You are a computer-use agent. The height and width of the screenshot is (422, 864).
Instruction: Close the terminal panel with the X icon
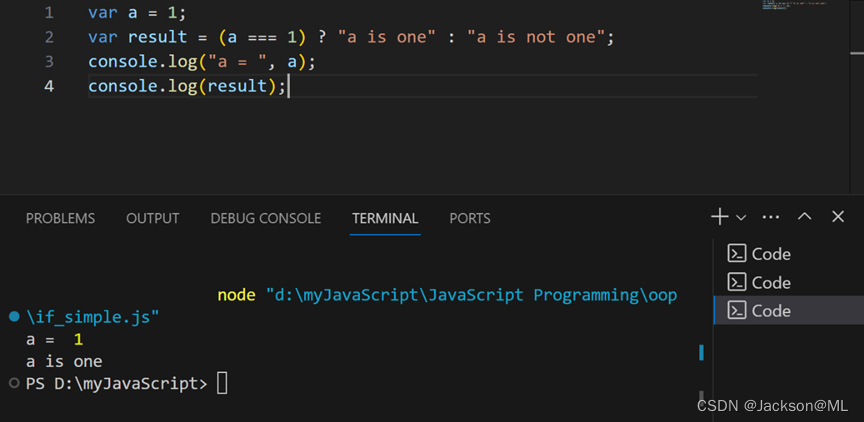pos(838,217)
